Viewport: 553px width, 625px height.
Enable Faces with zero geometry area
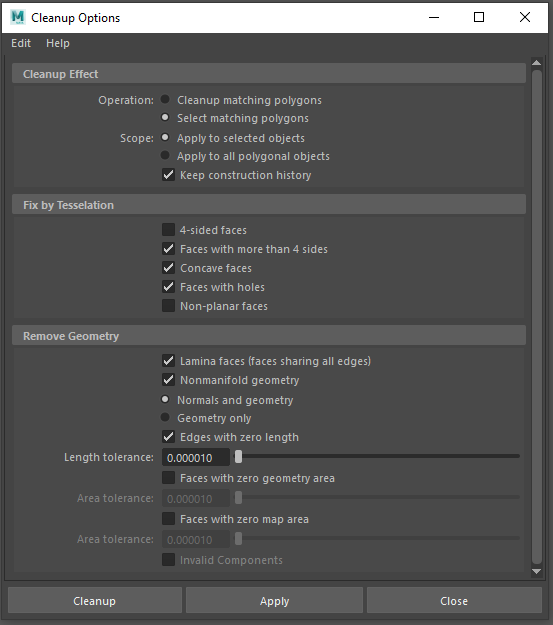click(x=168, y=478)
